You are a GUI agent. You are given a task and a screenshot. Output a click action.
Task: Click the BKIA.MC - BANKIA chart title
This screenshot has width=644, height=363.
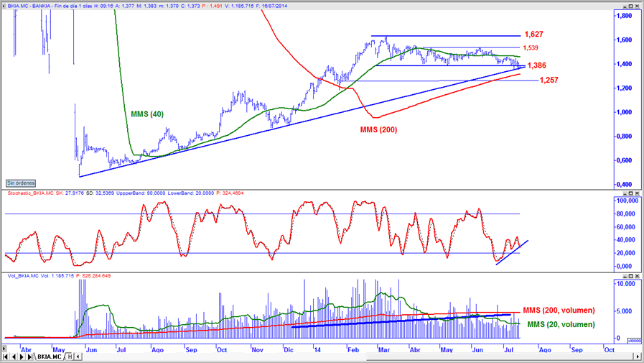click(x=29, y=6)
